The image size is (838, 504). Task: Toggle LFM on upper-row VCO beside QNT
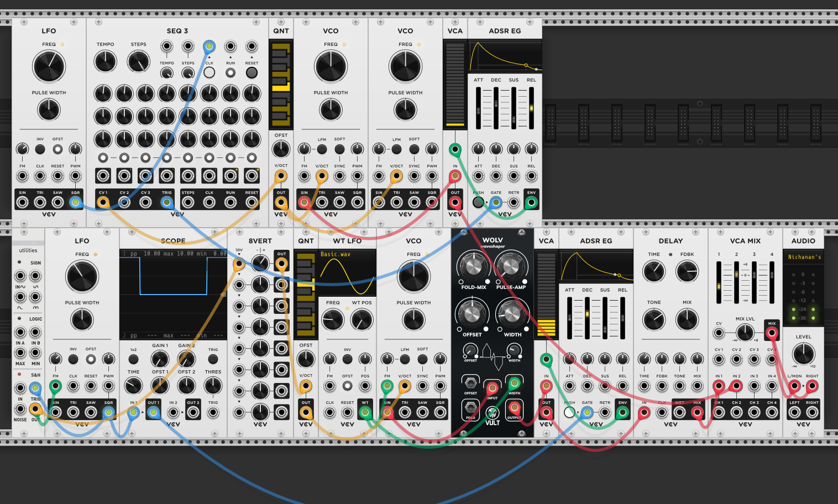point(322,149)
